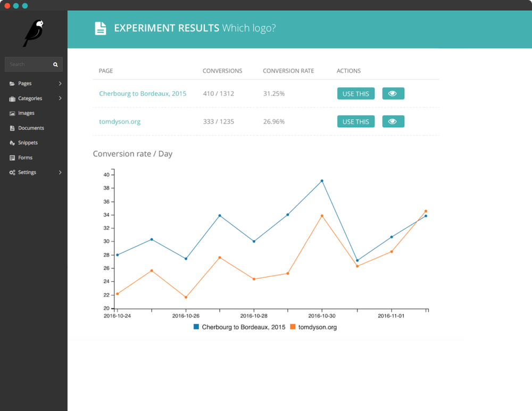Click the document icon in header
The height and width of the screenshot is (411, 532).
pyautogui.click(x=101, y=29)
